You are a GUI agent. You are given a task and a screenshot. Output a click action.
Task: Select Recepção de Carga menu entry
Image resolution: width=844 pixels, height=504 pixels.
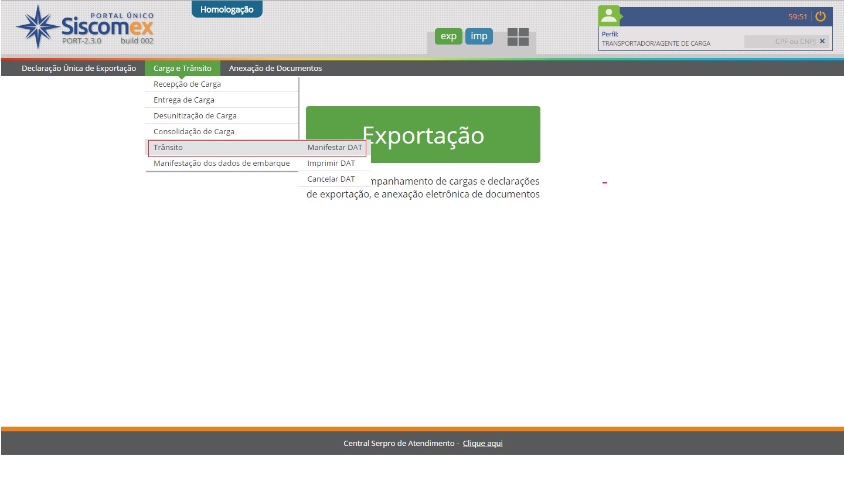(187, 84)
